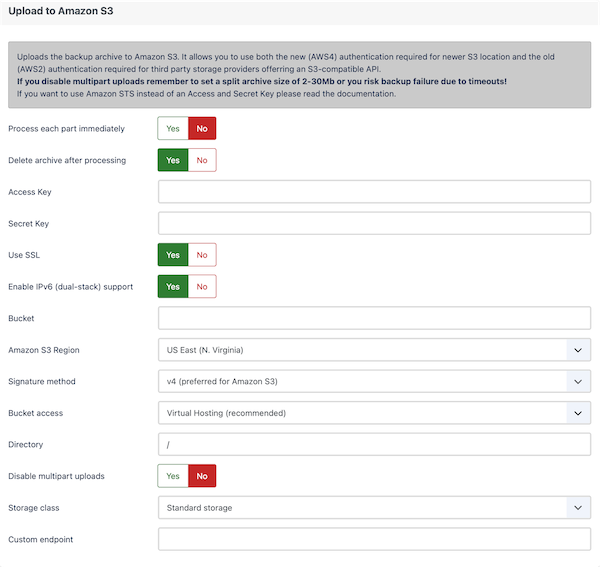Click the 'Delete archive after processing' label
600x567 pixels.
pyautogui.click(x=67, y=160)
